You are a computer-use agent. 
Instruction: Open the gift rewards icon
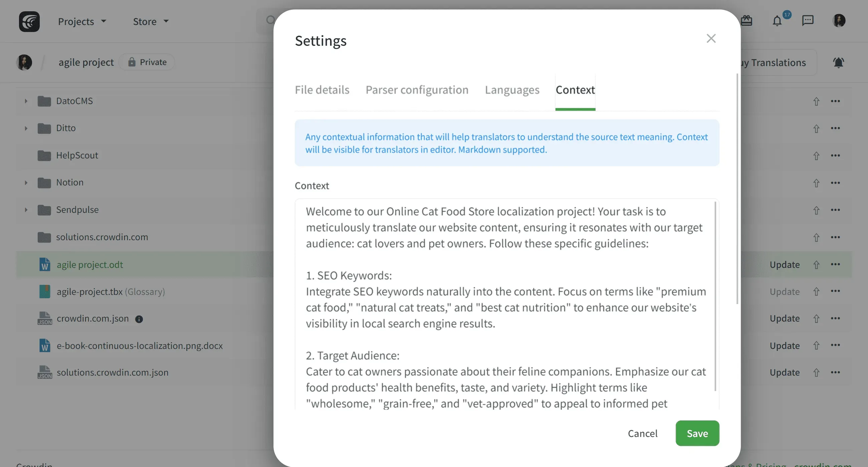(747, 21)
